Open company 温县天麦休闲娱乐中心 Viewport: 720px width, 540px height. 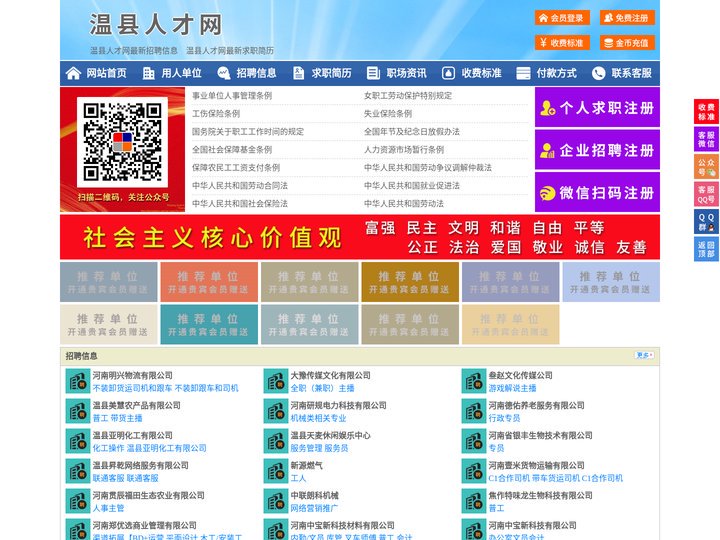[331, 435]
